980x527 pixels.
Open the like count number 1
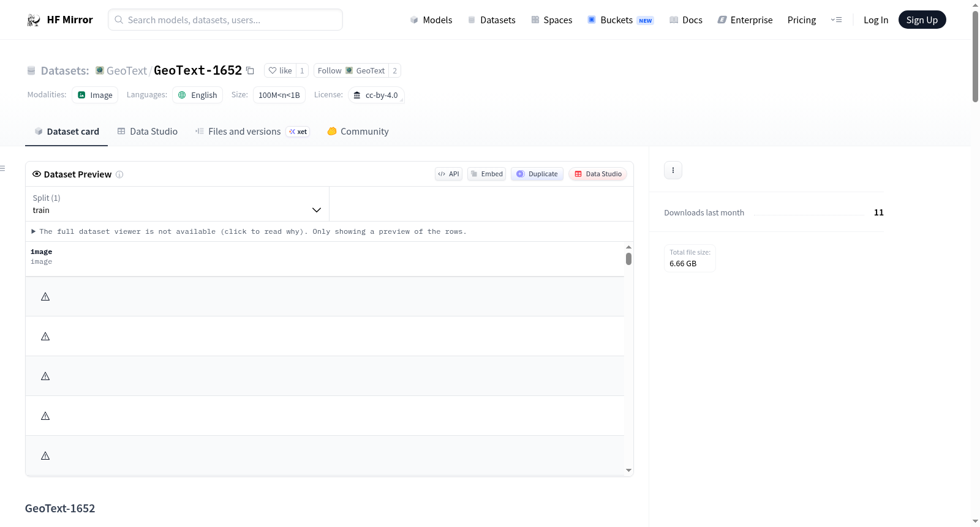pos(302,70)
